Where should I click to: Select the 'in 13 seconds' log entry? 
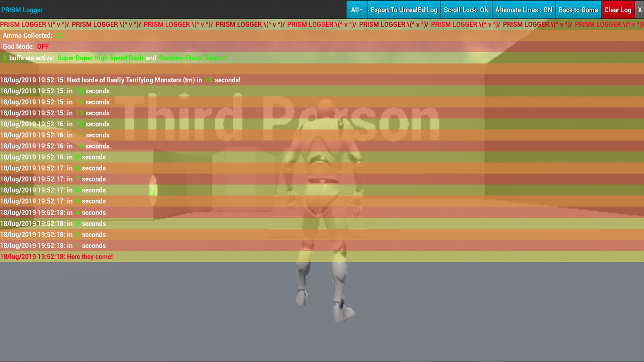pyautogui.click(x=55, y=113)
